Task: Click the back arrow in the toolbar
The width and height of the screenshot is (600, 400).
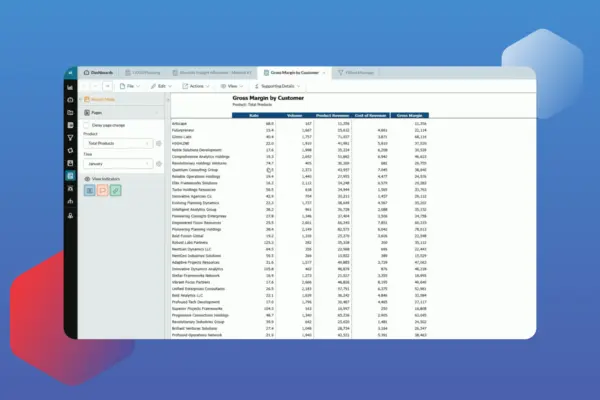Action: pos(85,86)
